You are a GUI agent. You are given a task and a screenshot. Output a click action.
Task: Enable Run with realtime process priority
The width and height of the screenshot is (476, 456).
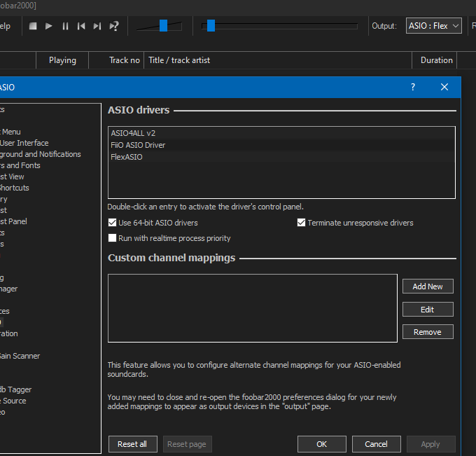[x=113, y=238]
